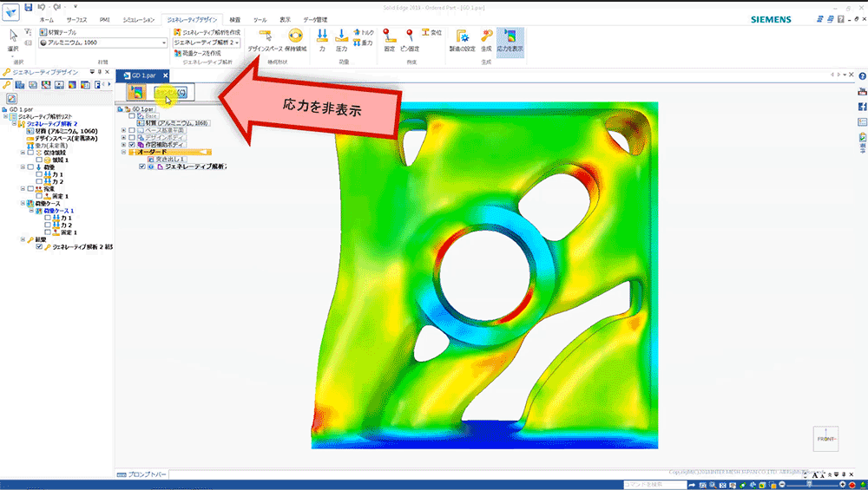Collapse the 荷重ケース tree node

(23, 203)
